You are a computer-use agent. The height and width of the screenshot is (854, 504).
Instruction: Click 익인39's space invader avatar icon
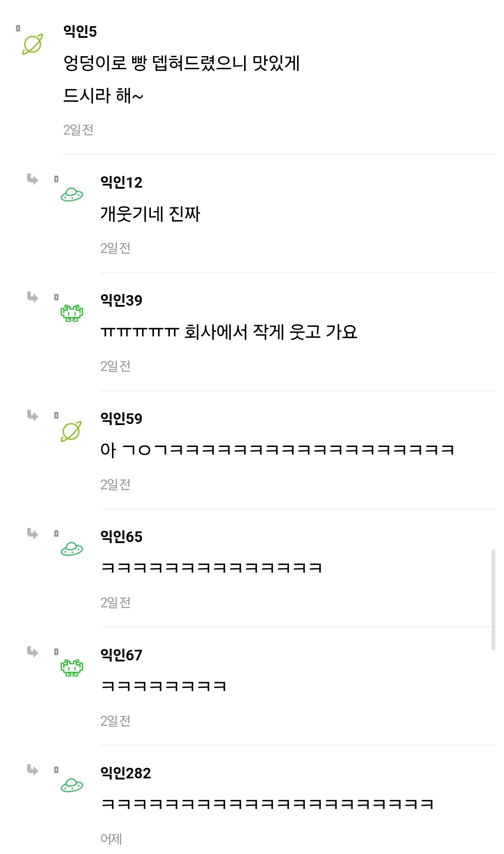(72, 314)
